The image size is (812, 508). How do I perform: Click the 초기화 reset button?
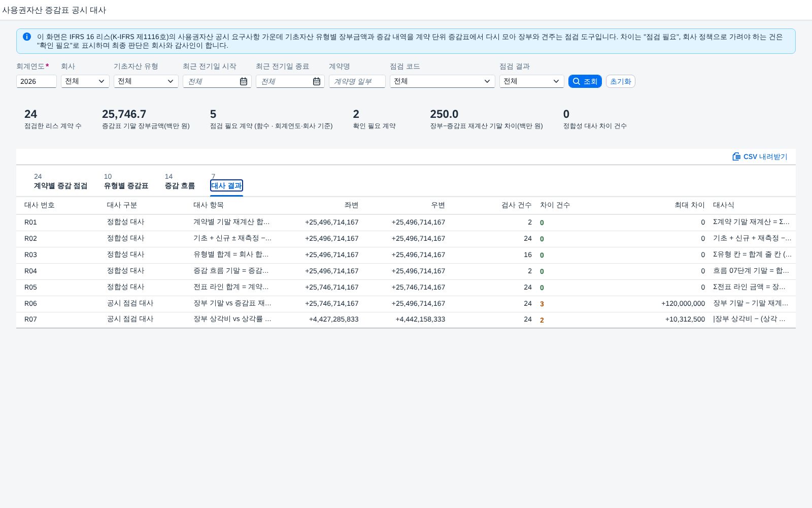[621, 81]
